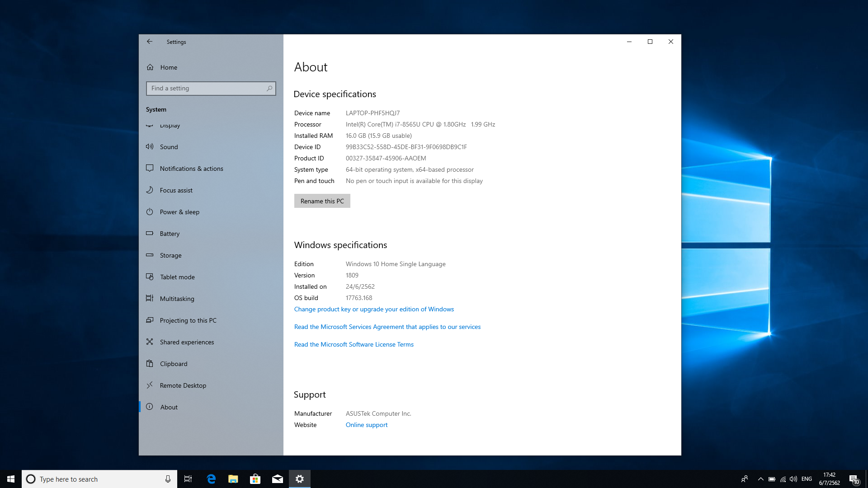This screenshot has width=868, height=488.
Task: Select Shared experiences
Action: [x=211, y=342]
